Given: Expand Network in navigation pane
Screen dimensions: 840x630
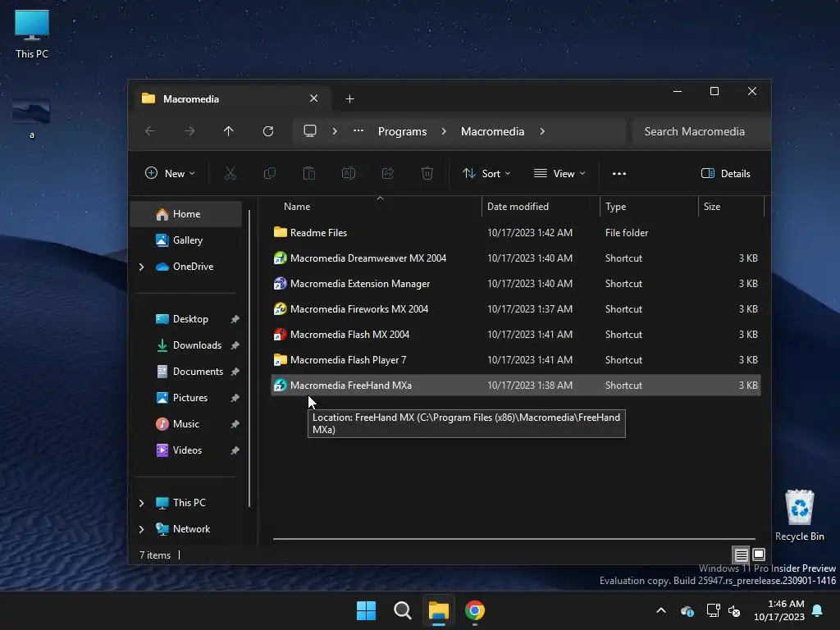Looking at the screenshot, I should pyautogui.click(x=141, y=529).
